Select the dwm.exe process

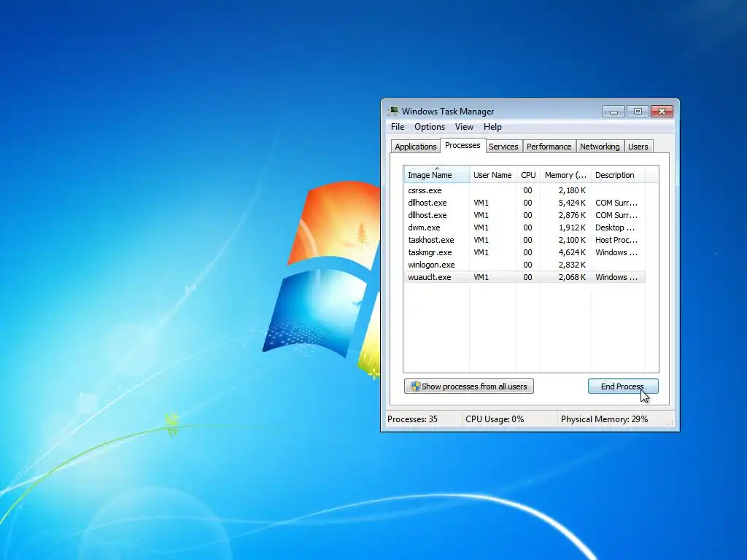(524, 227)
